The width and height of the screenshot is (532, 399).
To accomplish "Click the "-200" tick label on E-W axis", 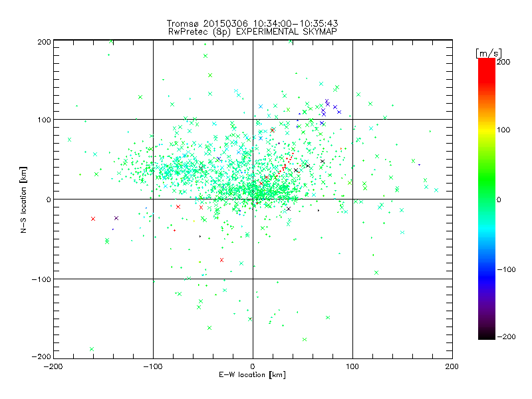I will 53,366.
